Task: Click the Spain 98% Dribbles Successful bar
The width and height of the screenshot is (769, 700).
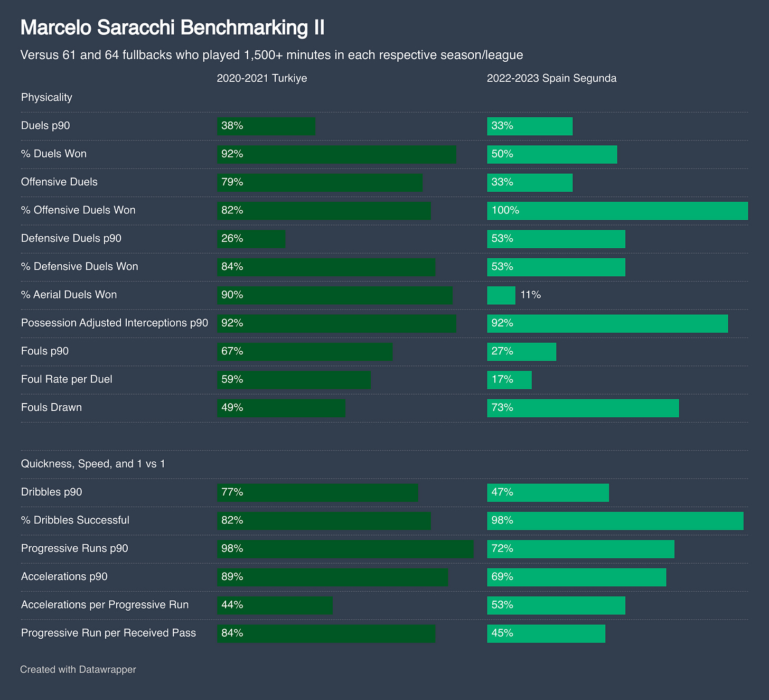Action: click(615, 520)
